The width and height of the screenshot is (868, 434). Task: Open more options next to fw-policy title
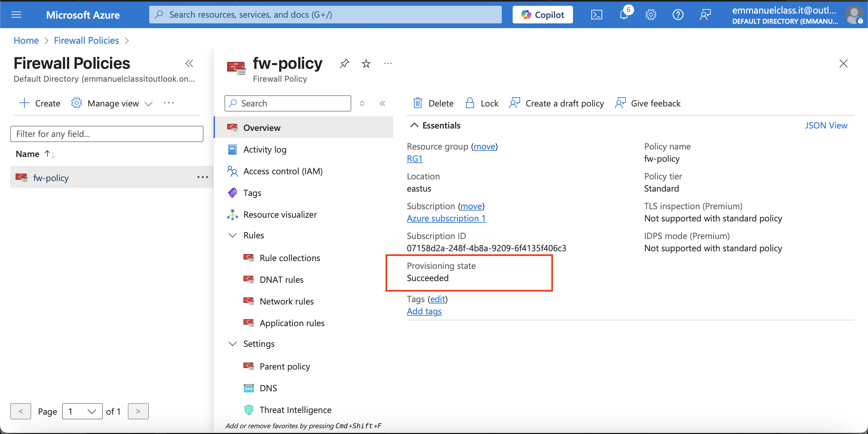click(388, 63)
